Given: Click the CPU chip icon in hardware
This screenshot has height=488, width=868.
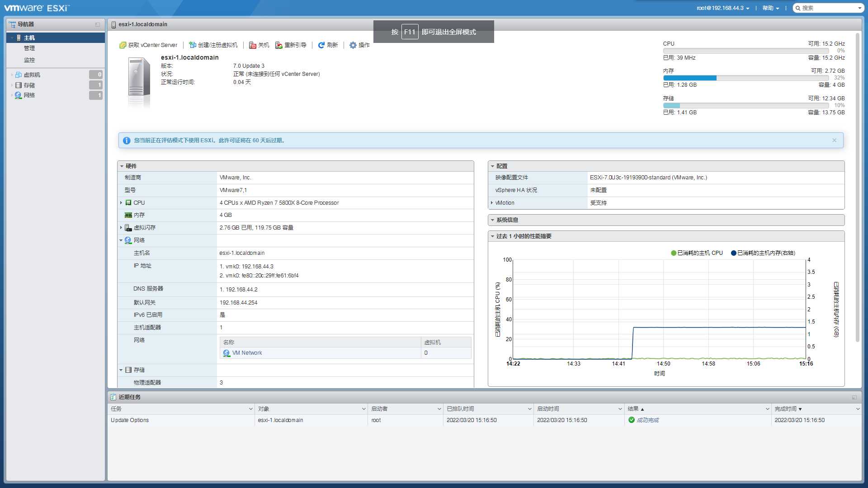Looking at the screenshot, I should pos(128,203).
